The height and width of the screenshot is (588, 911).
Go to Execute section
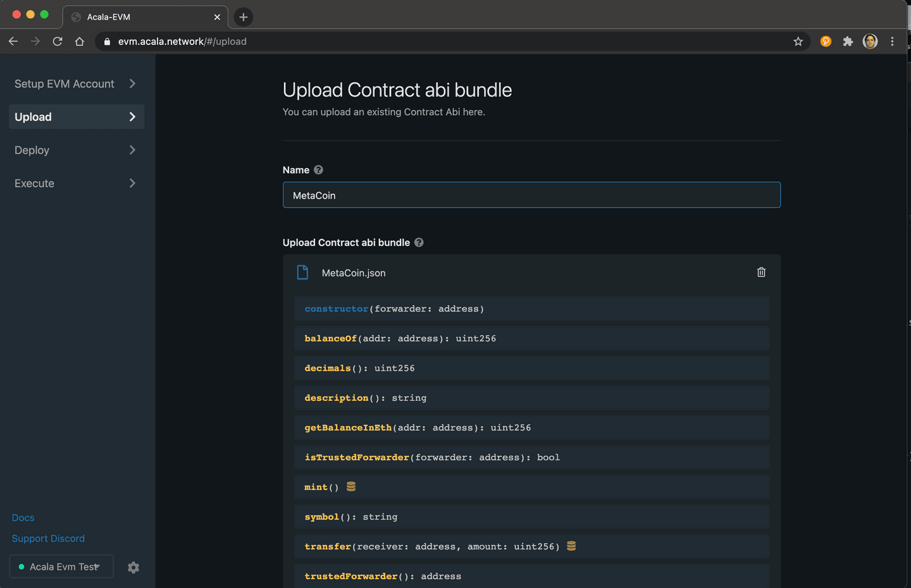pyautogui.click(x=77, y=183)
